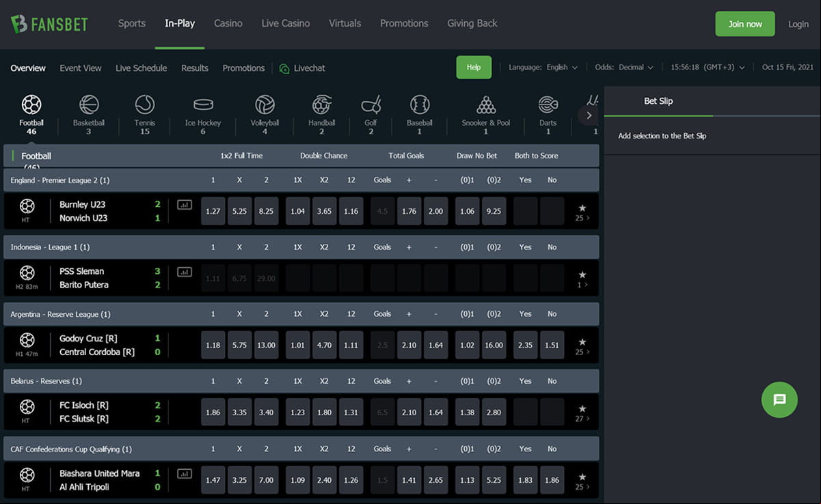Pick FC Isloch win at 1.86
This screenshot has width=821, height=504.
point(213,412)
